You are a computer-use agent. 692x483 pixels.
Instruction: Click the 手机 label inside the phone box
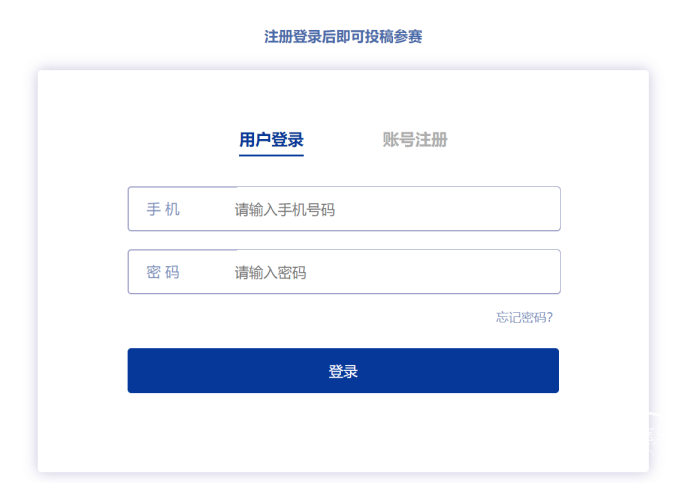coord(163,210)
